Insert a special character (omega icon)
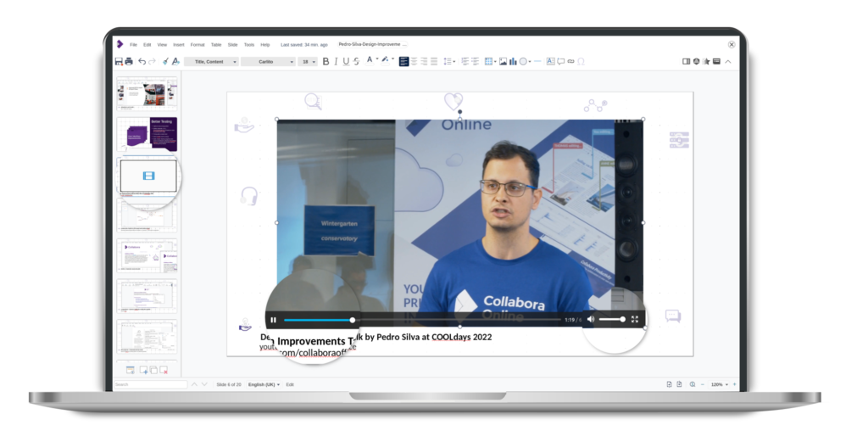 (581, 61)
